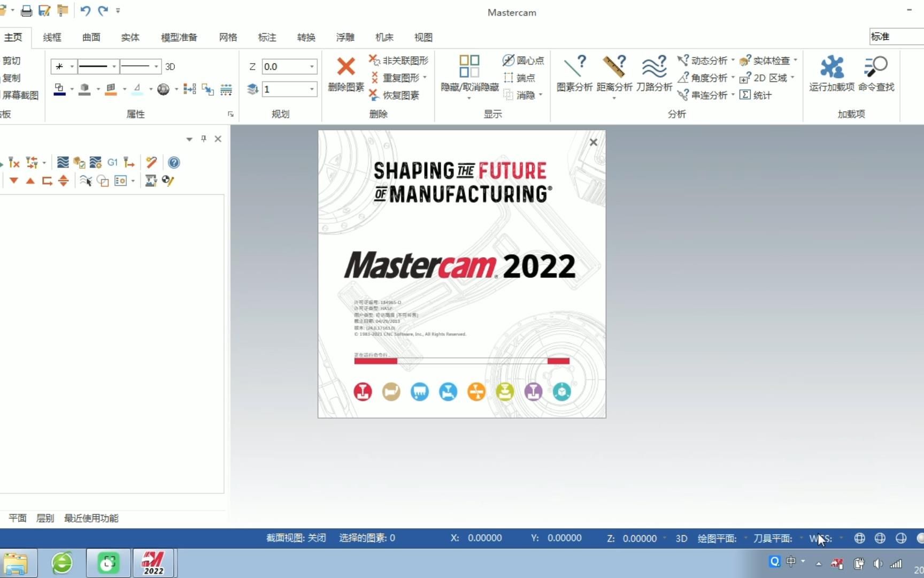
Task: Click the waves with gear icon in panel
Action: pyautogui.click(x=96, y=162)
